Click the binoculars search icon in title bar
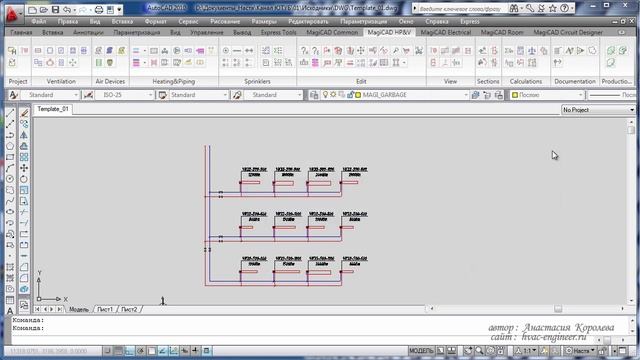The height and width of the screenshot is (360, 640). tap(514, 8)
